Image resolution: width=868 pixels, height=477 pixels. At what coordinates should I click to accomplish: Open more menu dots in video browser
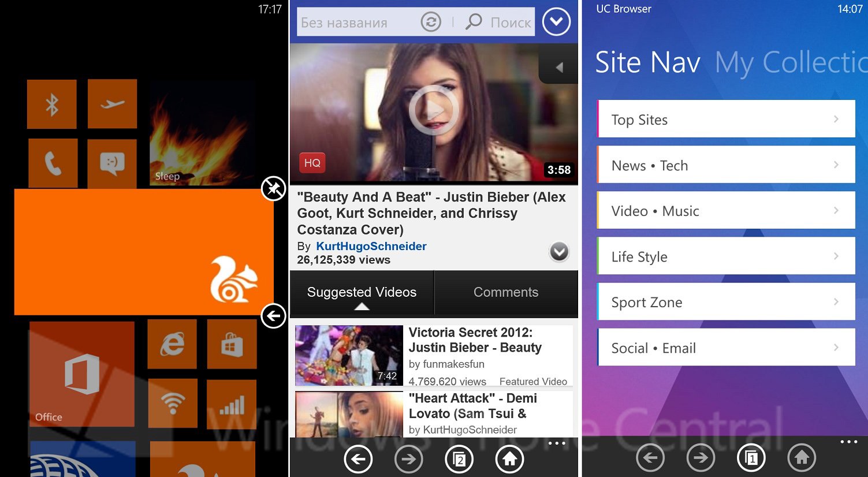pyautogui.click(x=557, y=443)
